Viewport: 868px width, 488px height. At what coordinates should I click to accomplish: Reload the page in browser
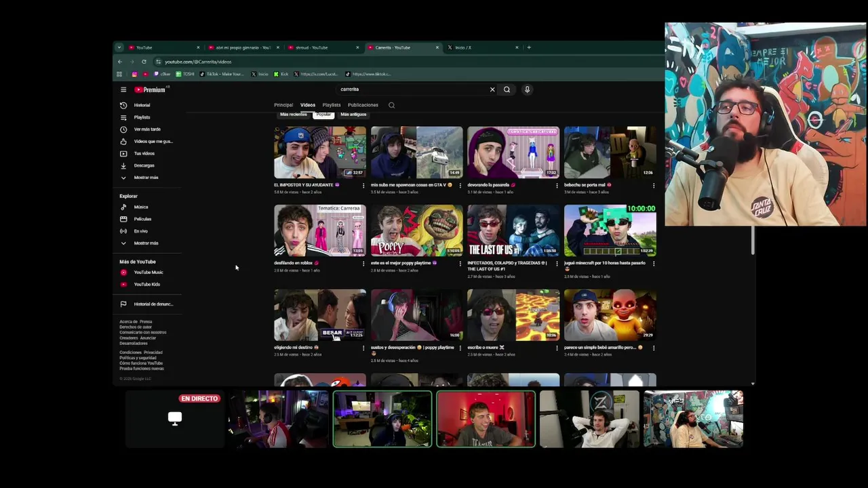pos(144,62)
